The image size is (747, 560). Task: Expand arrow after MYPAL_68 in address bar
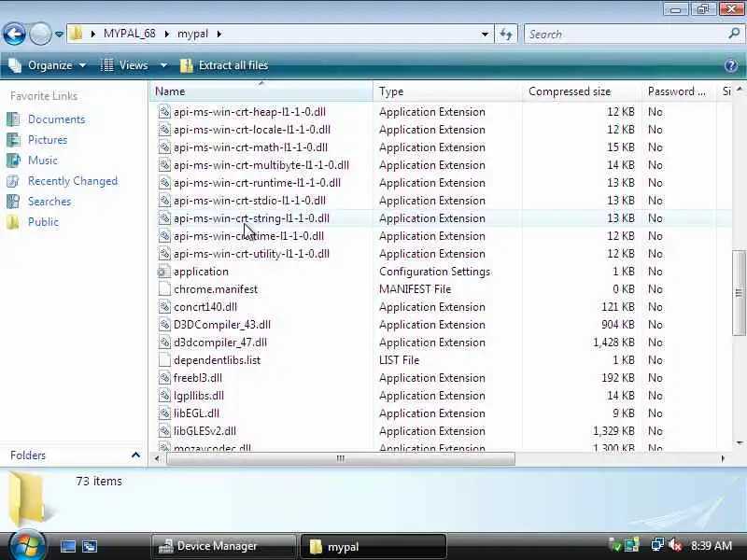point(167,34)
